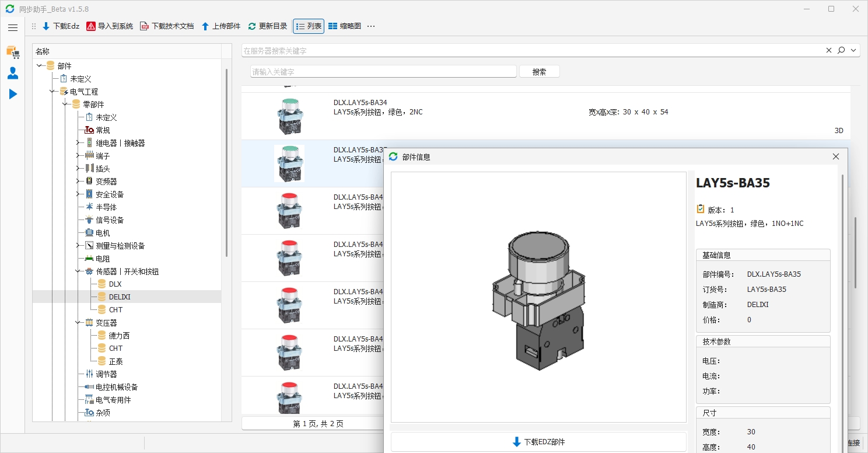Expand the 继电器 | 接触器 node
Viewport: 868px width, 453px height.
(78, 143)
